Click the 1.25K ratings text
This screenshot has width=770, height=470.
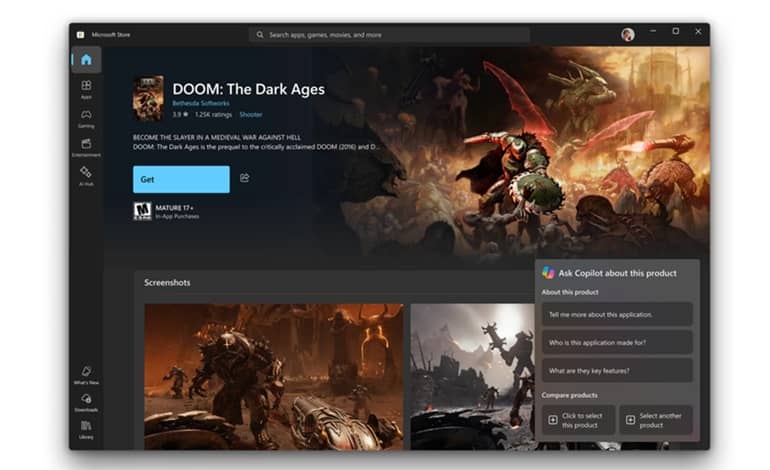(x=213, y=114)
